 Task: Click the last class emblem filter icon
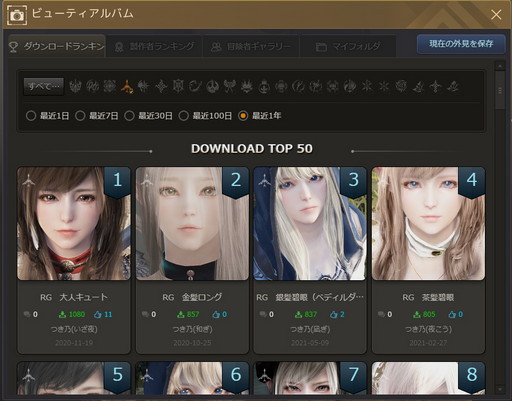tap(453, 87)
